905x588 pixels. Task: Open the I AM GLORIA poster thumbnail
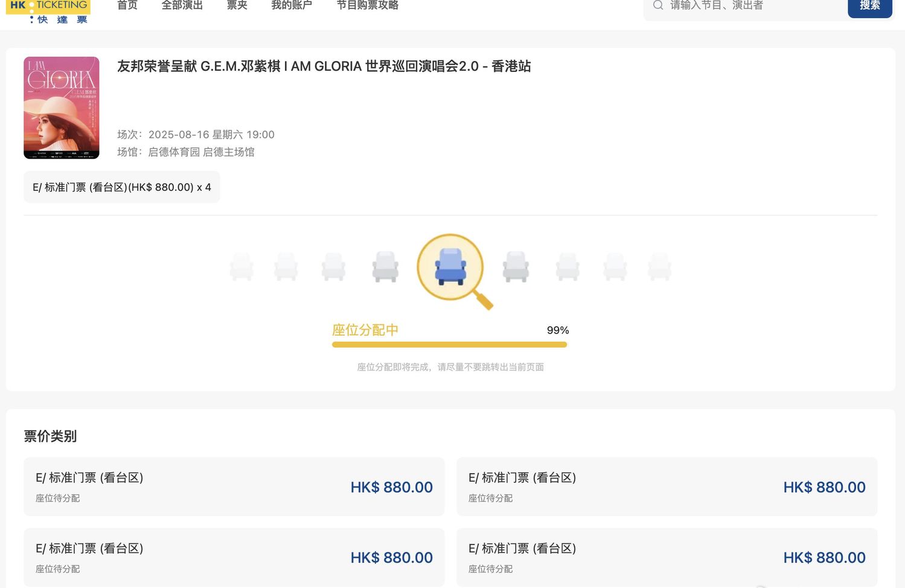(62, 108)
